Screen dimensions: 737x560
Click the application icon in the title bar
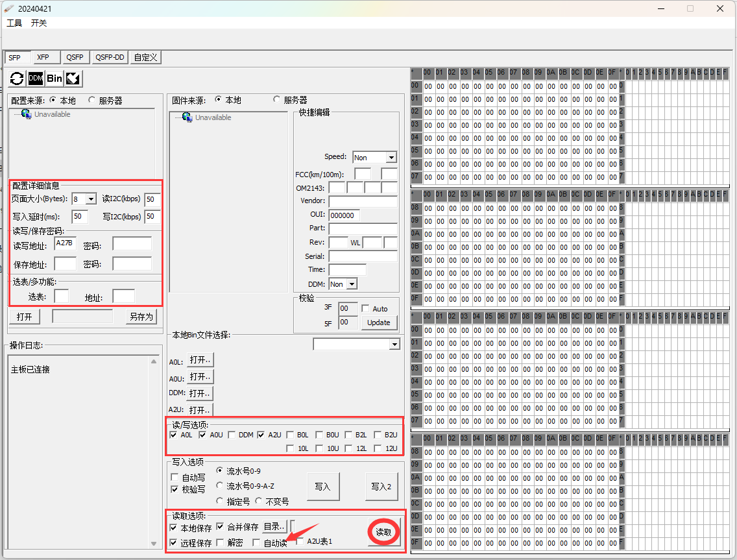8,8
